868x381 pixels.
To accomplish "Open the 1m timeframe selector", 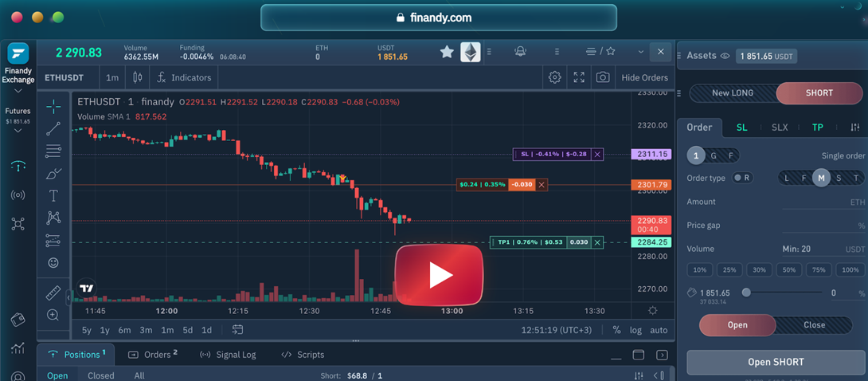I will click(112, 77).
